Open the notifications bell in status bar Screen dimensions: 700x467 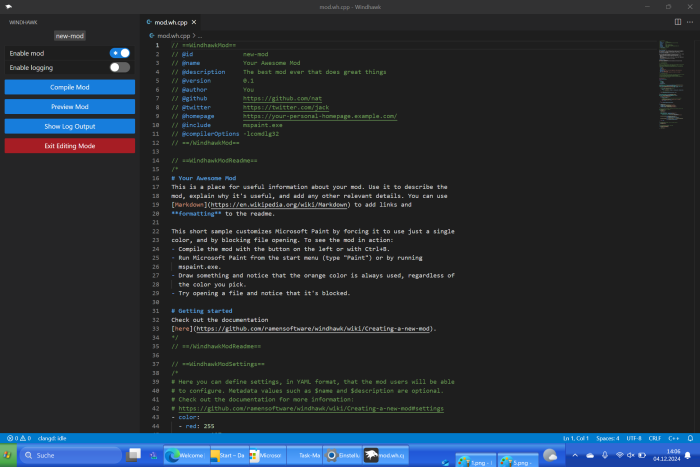688,438
